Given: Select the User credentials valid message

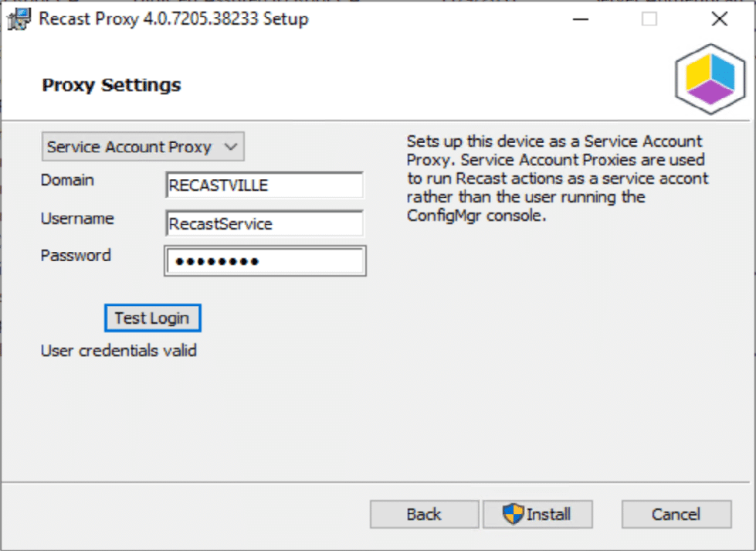Looking at the screenshot, I should [119, 350].
